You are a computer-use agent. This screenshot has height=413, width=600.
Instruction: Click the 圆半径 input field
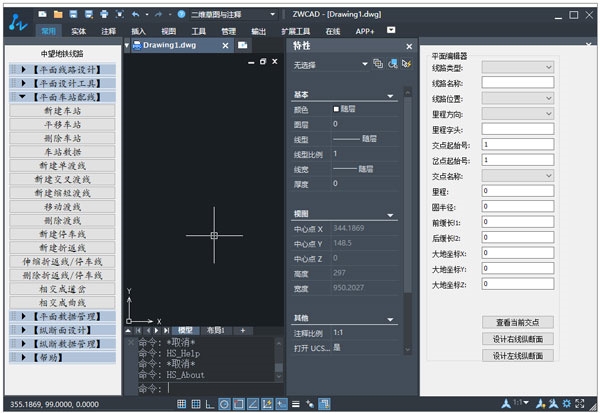(x=517, y=206)
